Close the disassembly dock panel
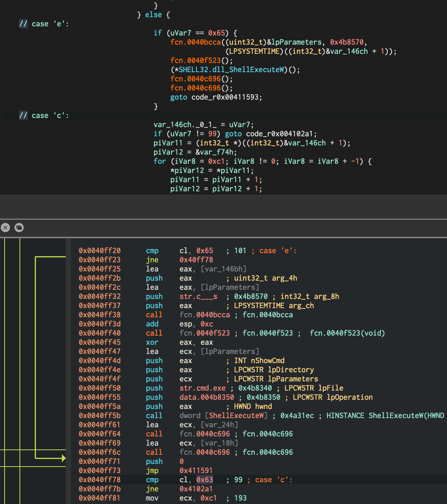The image size is (447, 504). click(5, 228)
